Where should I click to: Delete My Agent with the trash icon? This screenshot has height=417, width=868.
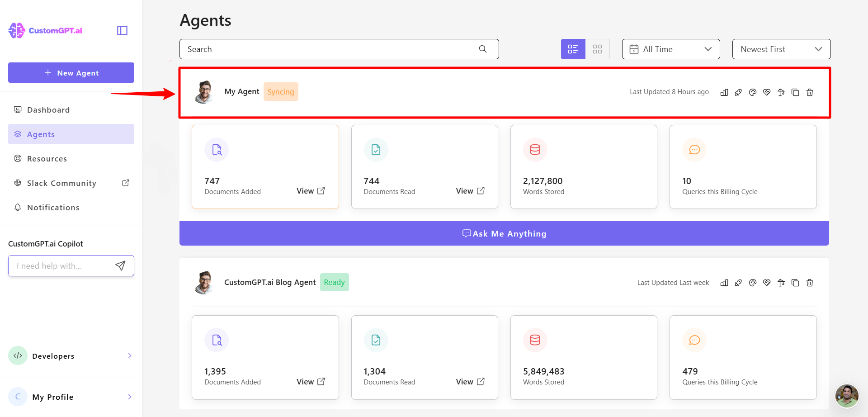[x=810, y=92]
